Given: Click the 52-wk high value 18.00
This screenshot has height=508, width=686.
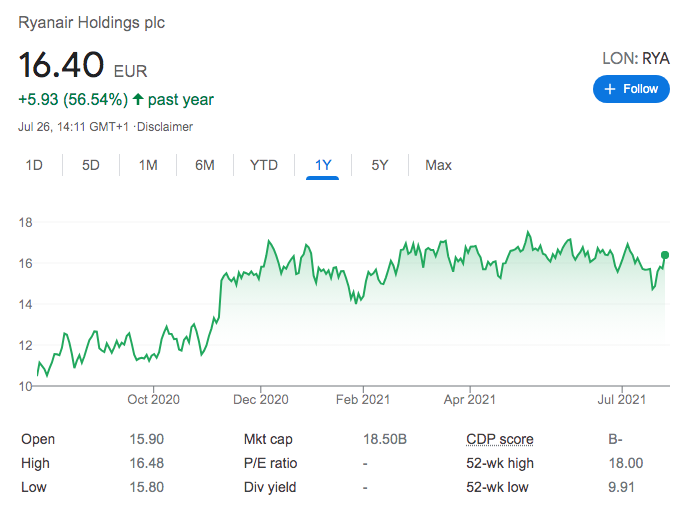Looking at the screenshot, I should [x=626, y=463].
